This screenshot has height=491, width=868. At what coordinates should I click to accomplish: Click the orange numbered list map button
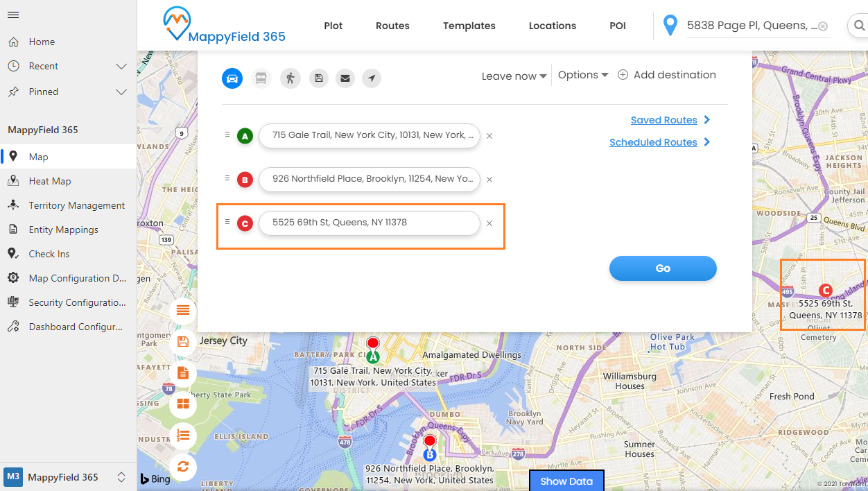point(183,435)
